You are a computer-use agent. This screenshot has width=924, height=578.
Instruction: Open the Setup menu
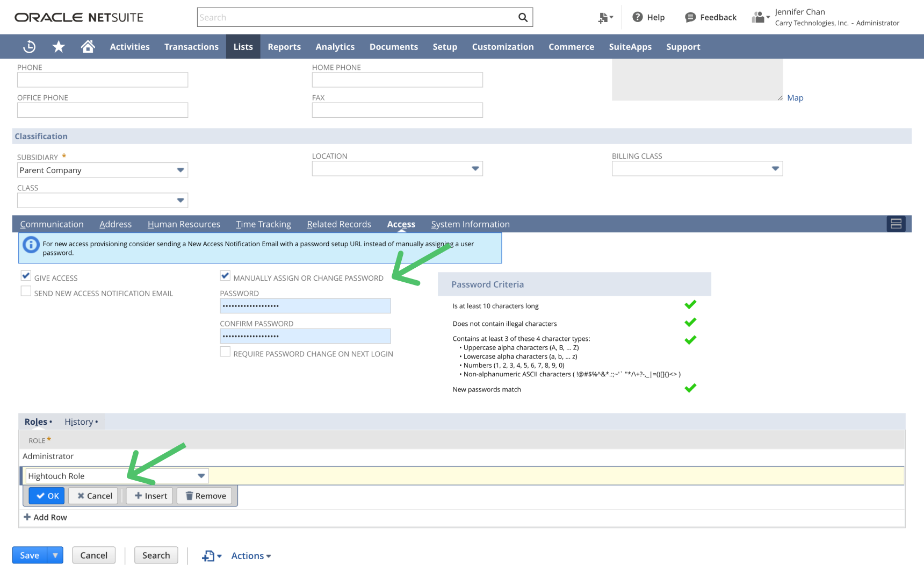click(445, 47)
